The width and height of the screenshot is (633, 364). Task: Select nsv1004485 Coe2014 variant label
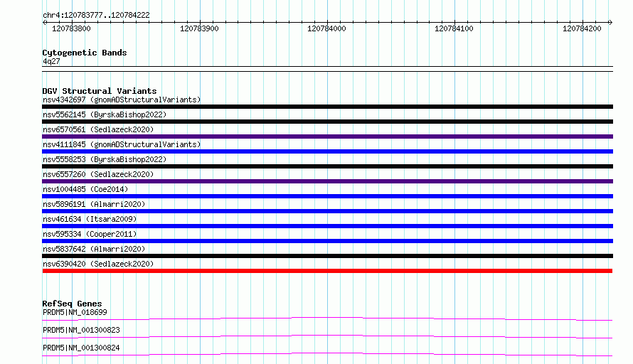pyautogui.click(x=85, y=189)
